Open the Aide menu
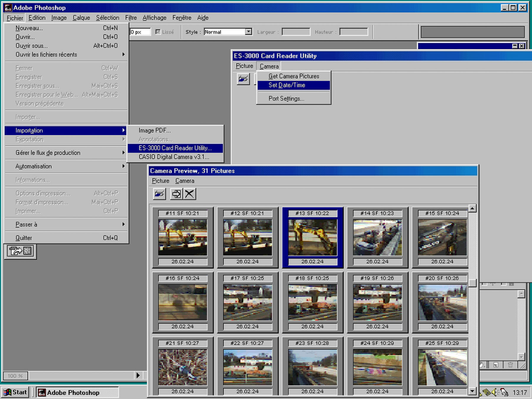Screen dimensions: 532x399 203,18
